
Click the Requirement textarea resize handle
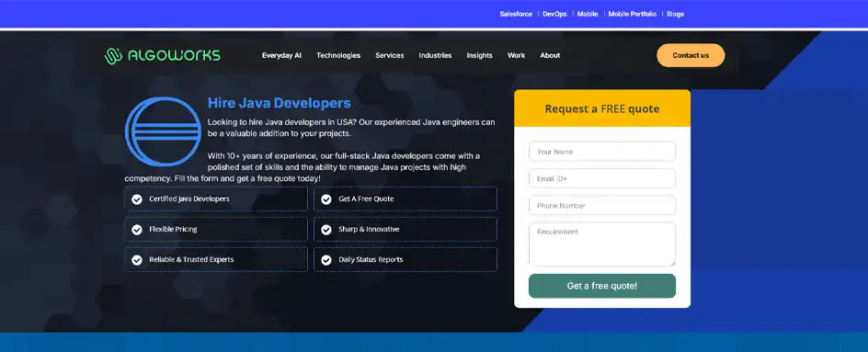point(672,263)
